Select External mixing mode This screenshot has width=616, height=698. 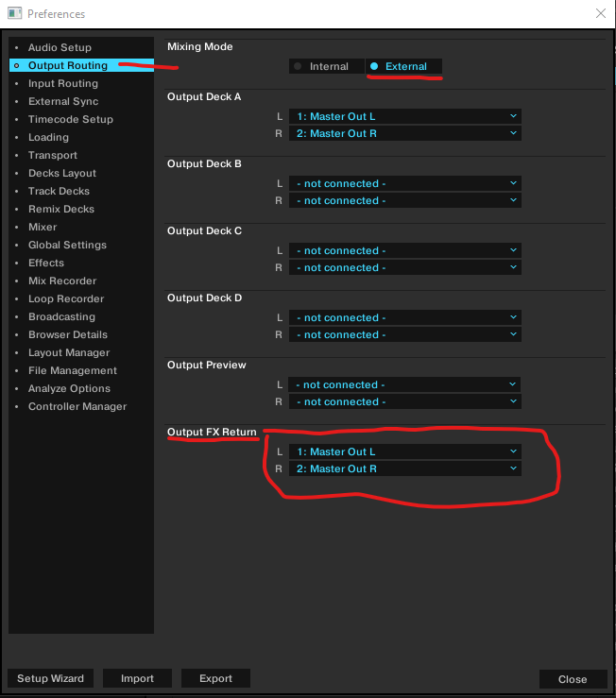404,66
